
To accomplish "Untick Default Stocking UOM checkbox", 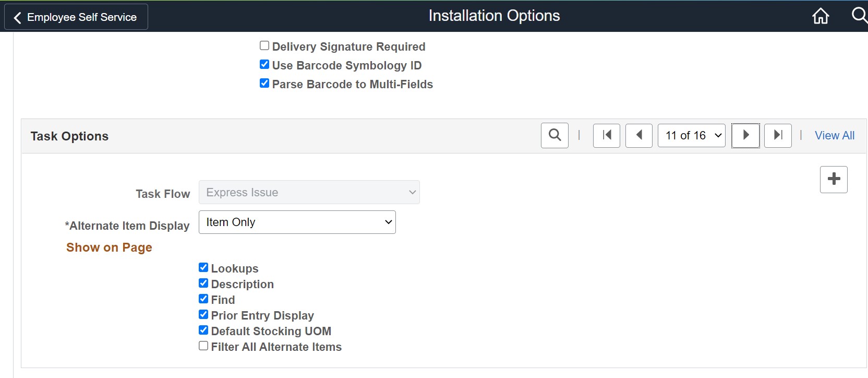I will pos(203,330).
